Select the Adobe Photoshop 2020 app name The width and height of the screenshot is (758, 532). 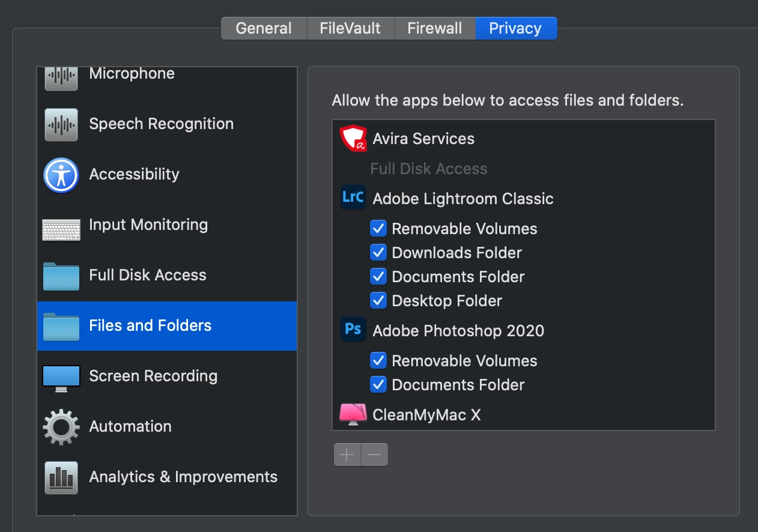click(x=458, y=331)
